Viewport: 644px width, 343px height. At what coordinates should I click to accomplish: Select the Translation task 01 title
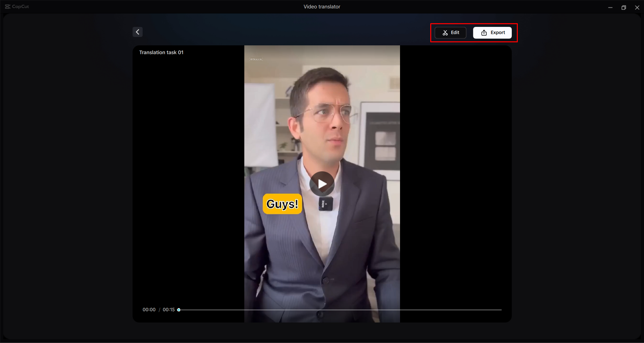161,52
